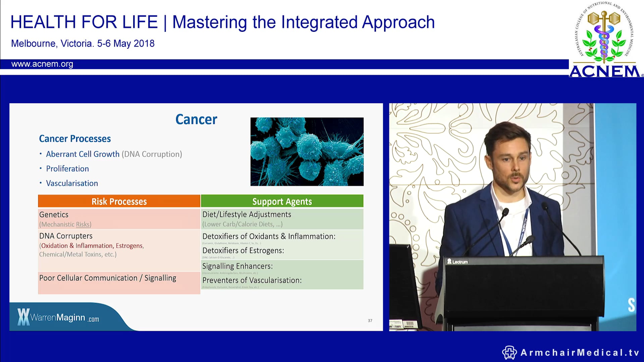This screenshot has height=362, width=644.
Task: Toggle the Aberrant Cell Growth bullet
Action: point(83,154)
